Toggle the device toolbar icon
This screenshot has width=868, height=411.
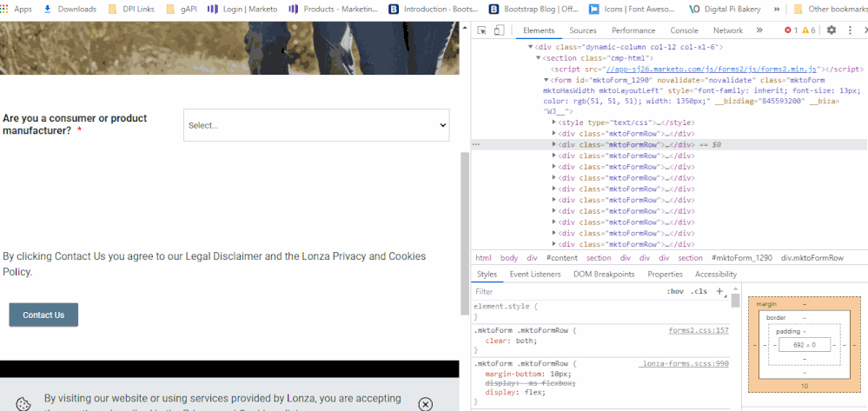(x=499, y=30)
